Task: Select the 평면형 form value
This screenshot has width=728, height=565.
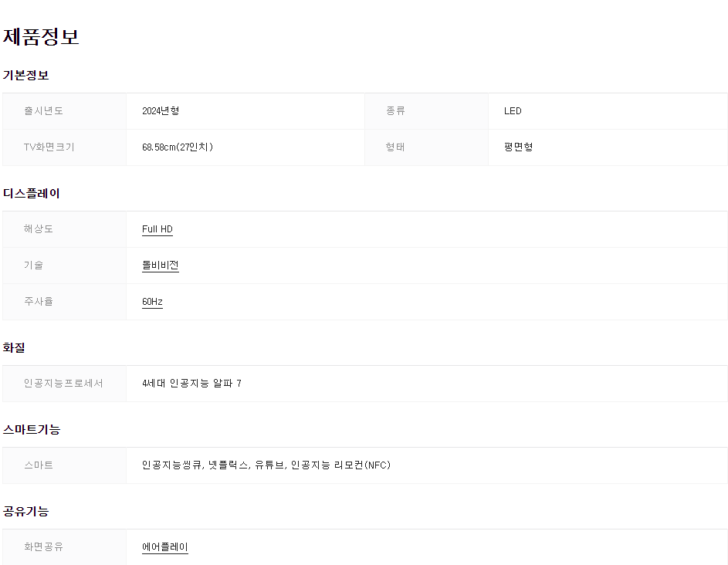Action: pos(518,147)
